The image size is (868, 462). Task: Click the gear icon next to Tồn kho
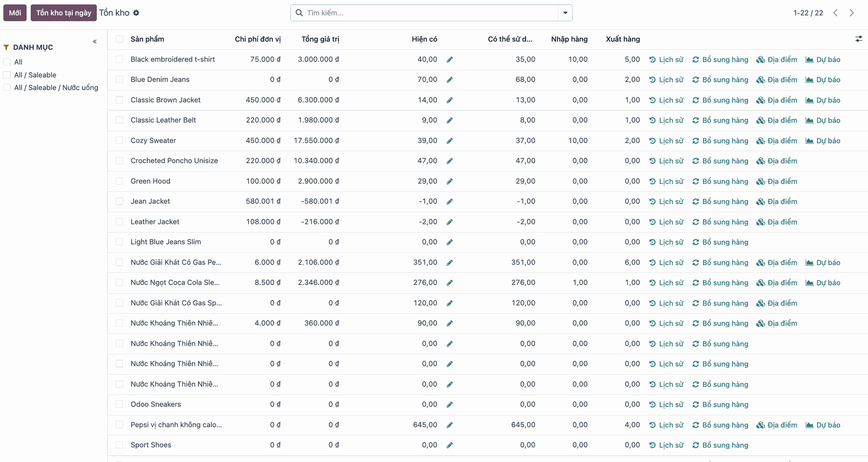(x=136, y=13)
